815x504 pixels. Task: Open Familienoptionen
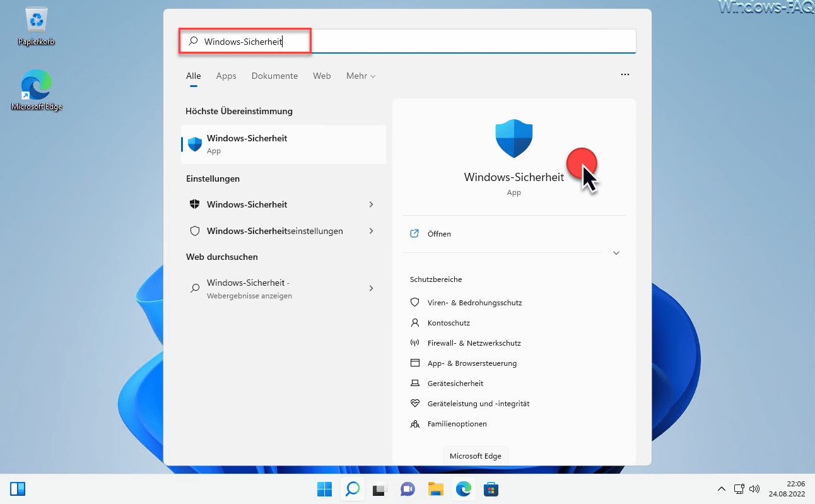(x=457, y=424)
